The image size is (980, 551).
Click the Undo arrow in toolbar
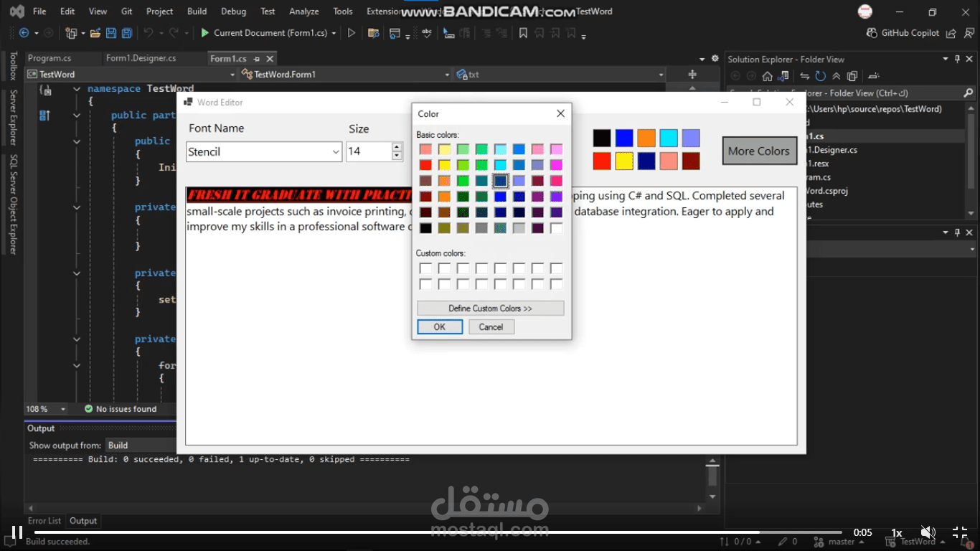[149, 33]
